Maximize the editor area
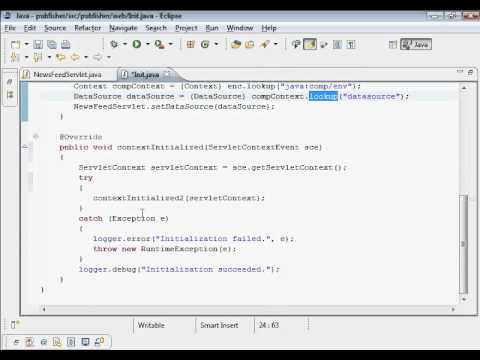This screenshot has width=480, height=360. pyautogui.click(x=471, y=71)
